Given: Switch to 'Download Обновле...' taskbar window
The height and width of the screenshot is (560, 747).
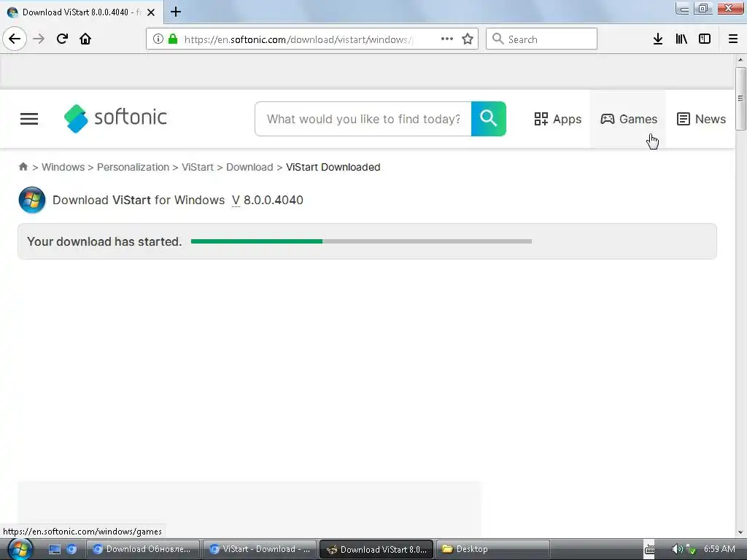Looking at the screenshot, I should pyautogui.click(x=143, y=549).
